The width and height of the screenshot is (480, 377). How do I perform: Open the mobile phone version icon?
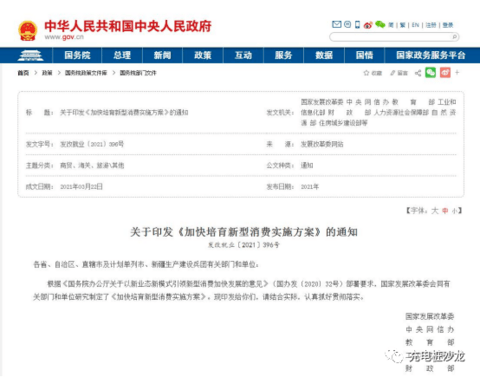pyautogui.click(x=357, y=24)
